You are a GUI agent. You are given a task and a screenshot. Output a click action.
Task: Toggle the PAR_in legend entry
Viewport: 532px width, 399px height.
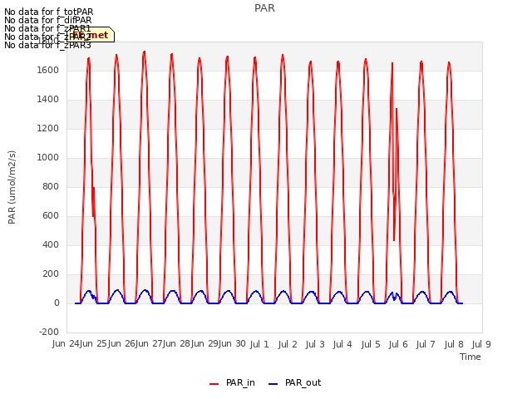tap(232, 382)
